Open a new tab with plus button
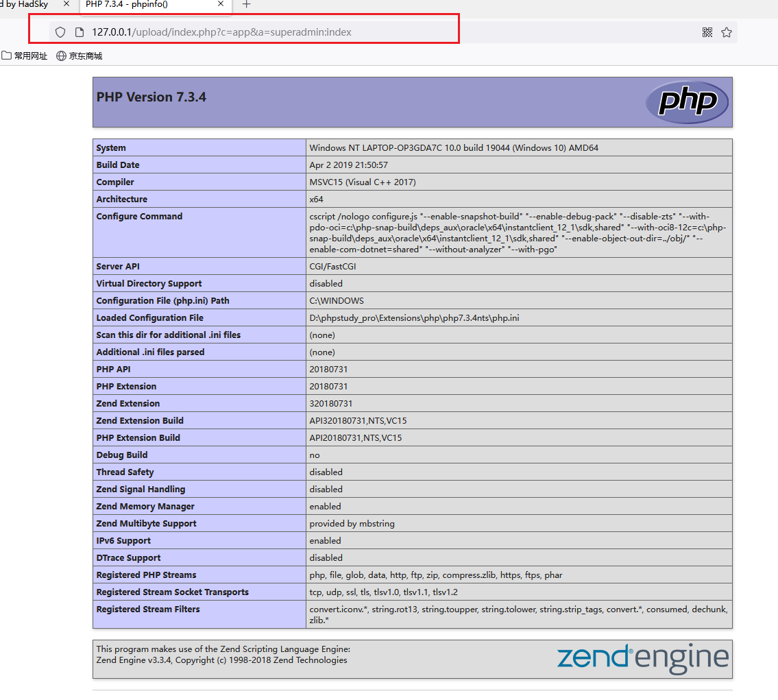This screenshot has height=700, width=778. point(246,5)
